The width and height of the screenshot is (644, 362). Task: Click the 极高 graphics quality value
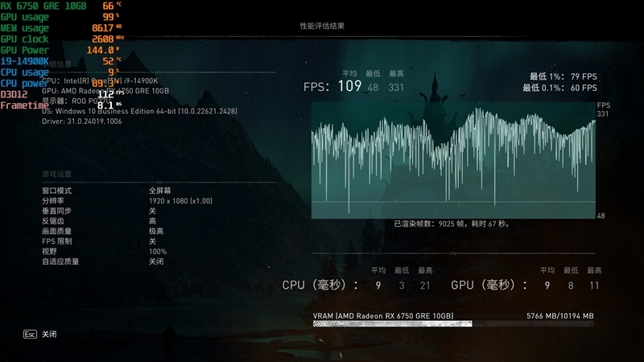coord(156,232)
